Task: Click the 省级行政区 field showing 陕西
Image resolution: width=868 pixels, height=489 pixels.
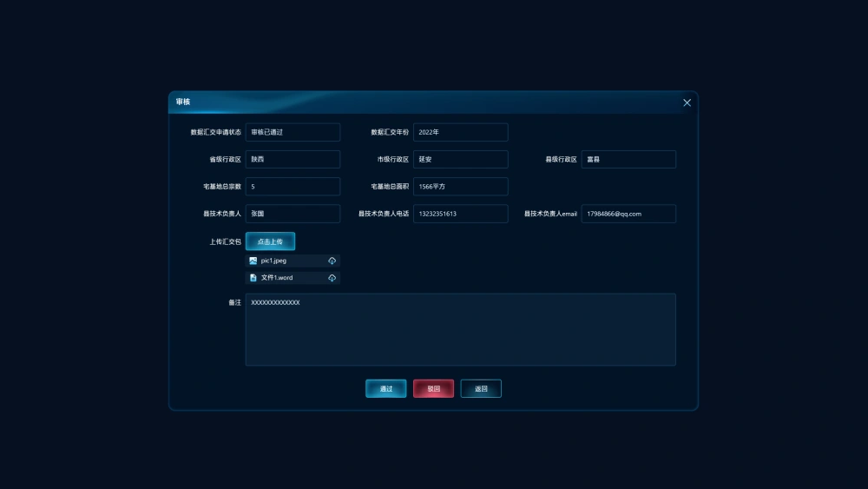Action: (x=293, y=160)
